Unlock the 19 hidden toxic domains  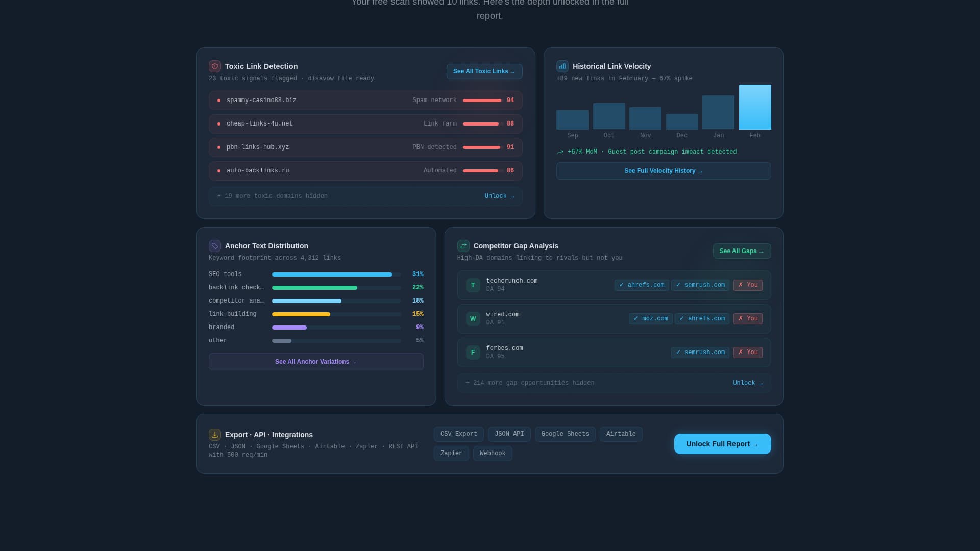pyautogui.click(x=499, y=196)
